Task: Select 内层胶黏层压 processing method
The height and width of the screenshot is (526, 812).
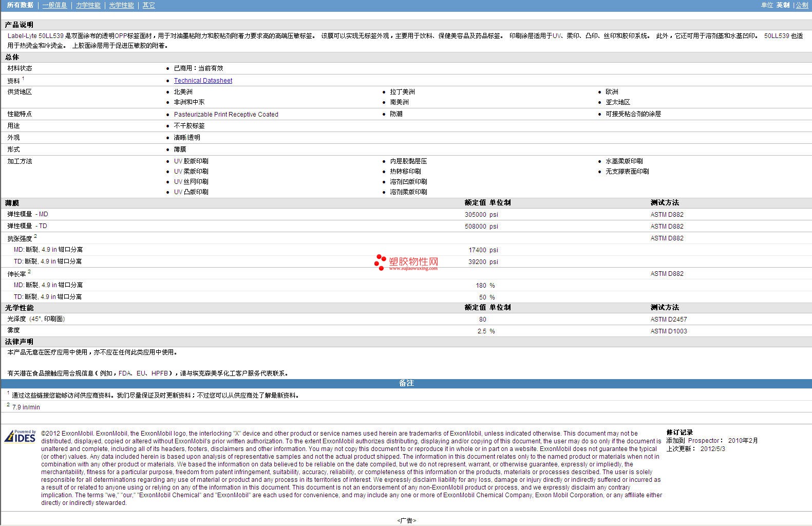Action: [x=408, y=161]
